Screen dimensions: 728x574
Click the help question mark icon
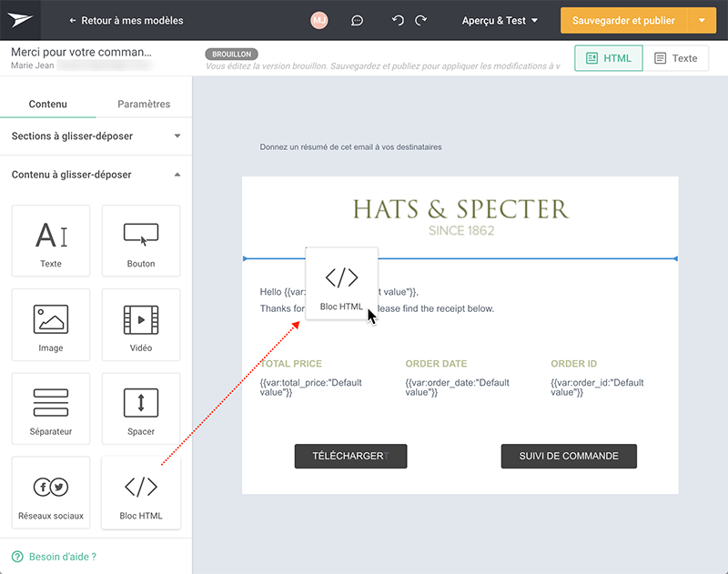pos(17,557)
